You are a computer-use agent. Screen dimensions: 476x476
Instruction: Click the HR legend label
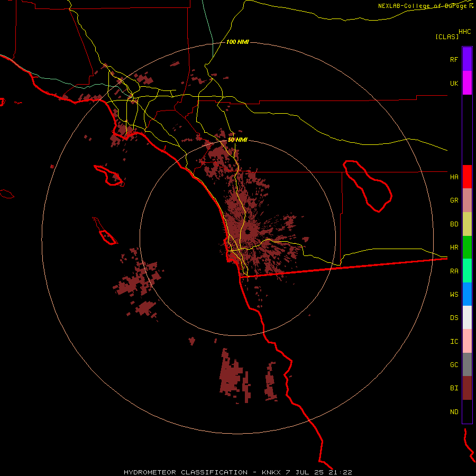coord(454,248)
